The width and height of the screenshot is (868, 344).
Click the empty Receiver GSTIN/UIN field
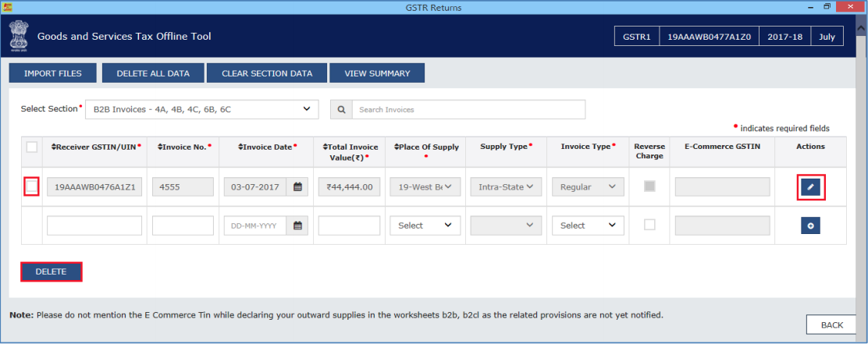click(x=94, y=225)
